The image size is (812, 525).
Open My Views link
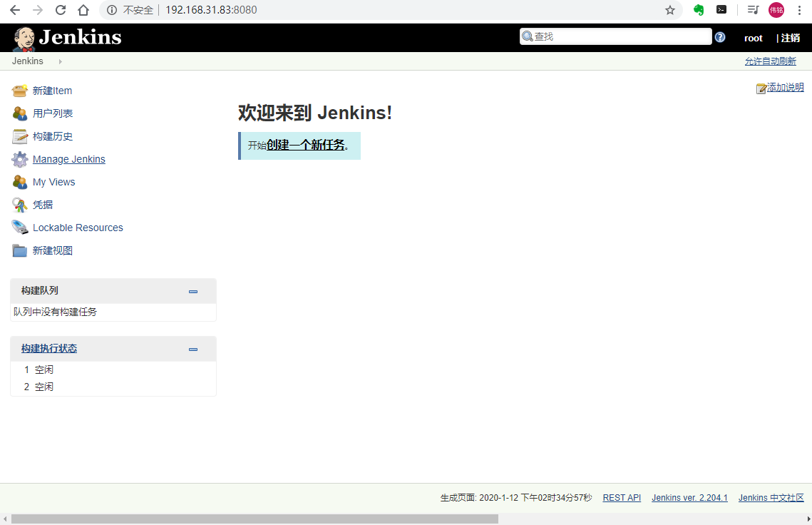click(x=54, y=182)
